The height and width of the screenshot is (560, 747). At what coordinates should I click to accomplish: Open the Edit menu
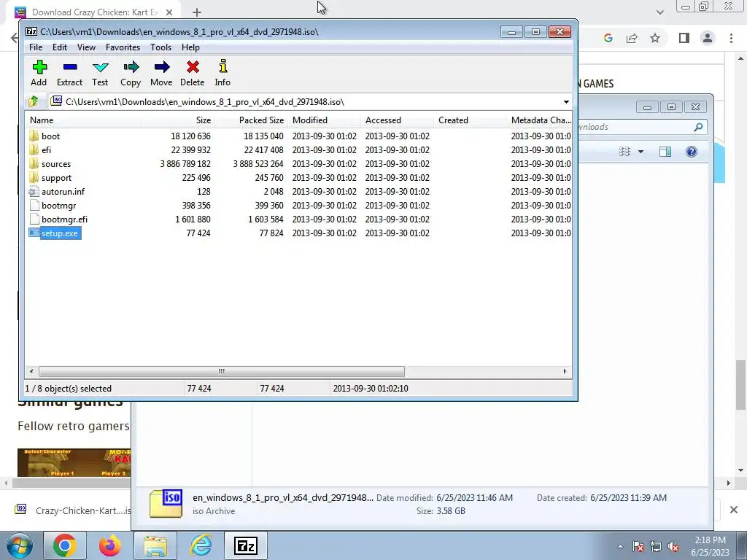coord(60,47)
